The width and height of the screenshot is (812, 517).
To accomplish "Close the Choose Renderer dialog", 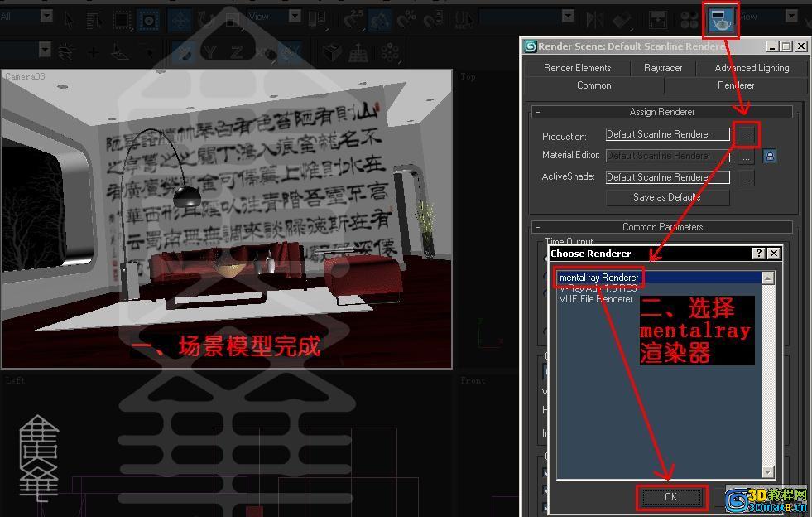I will pos(774,253).
